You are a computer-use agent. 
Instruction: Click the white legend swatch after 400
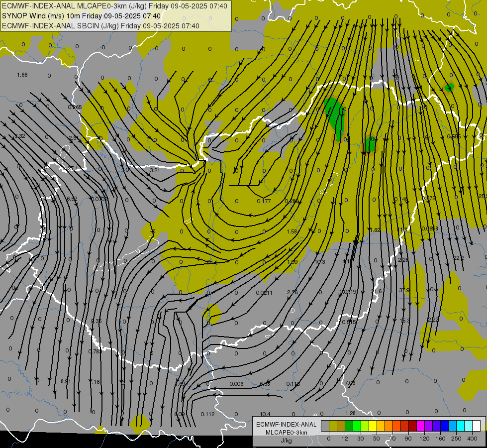tap(477, 426)
